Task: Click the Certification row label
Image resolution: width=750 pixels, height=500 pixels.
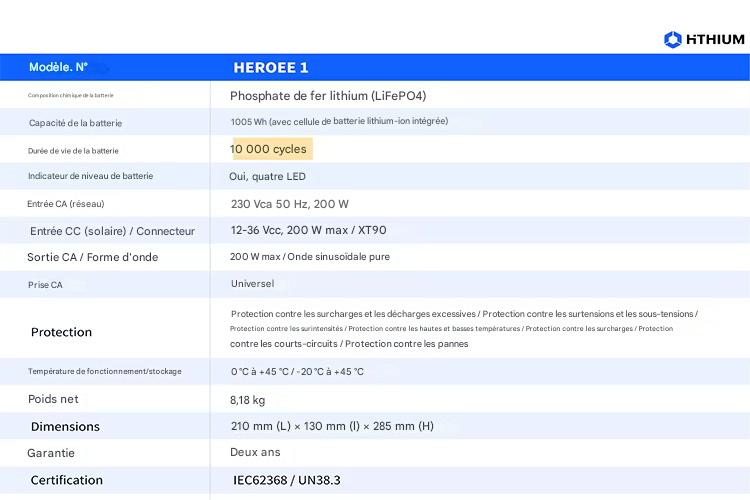Action: tap(66, 480)
